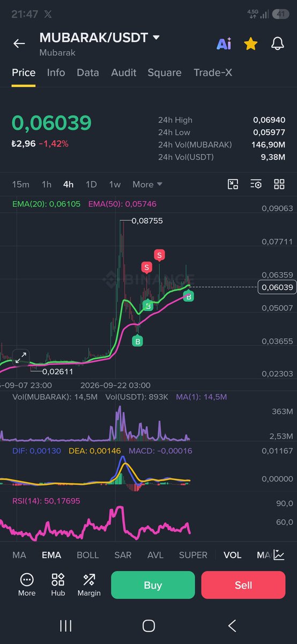Expand the MUBARAK/USDT pair dropdown arrow

(x=157, y=38)
